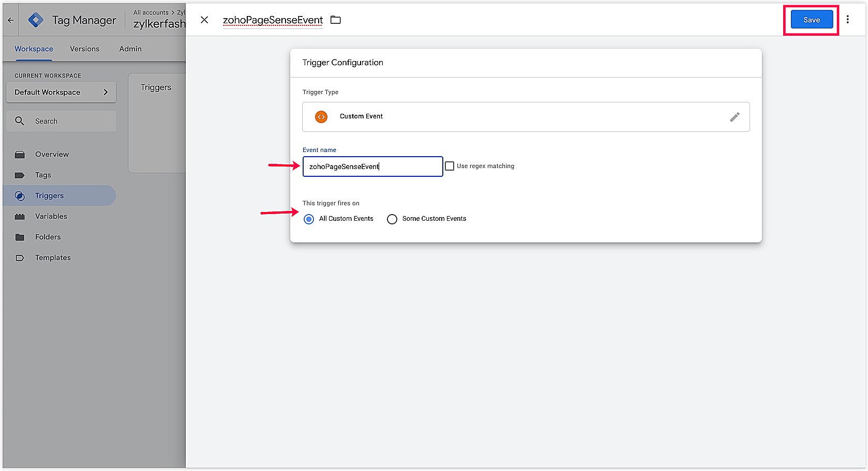Click the zohoPageSenseEvent trigger title to rename
This screenshot has width=868, height=471.
point(273,20)
